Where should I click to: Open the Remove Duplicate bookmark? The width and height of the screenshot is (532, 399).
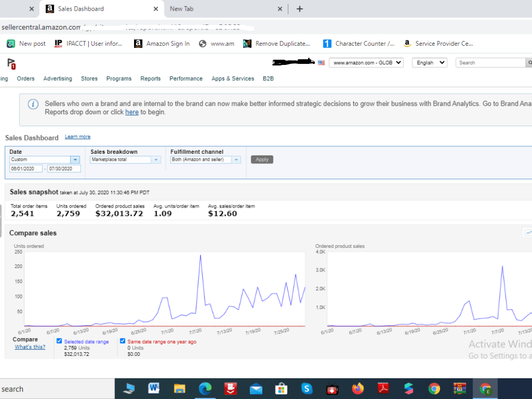pos(277,44)
